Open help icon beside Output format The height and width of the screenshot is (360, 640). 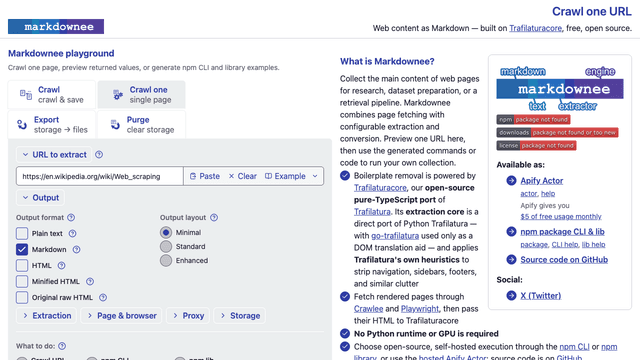71,218
